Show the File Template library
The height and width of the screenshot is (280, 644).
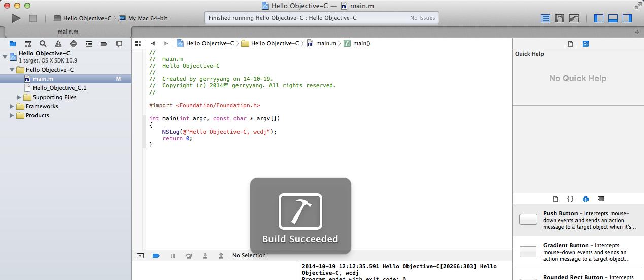click(x=555, y=199)
